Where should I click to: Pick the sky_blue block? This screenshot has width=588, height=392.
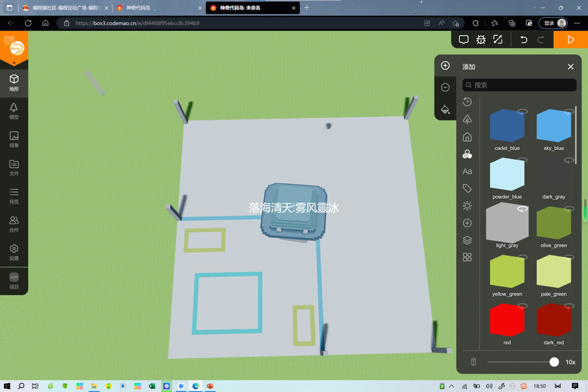tap(553, 126)
